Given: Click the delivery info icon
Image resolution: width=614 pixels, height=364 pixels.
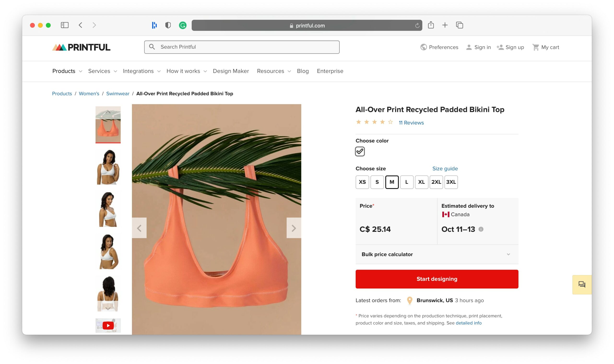Looking at the screenshot, I should 481,229.
